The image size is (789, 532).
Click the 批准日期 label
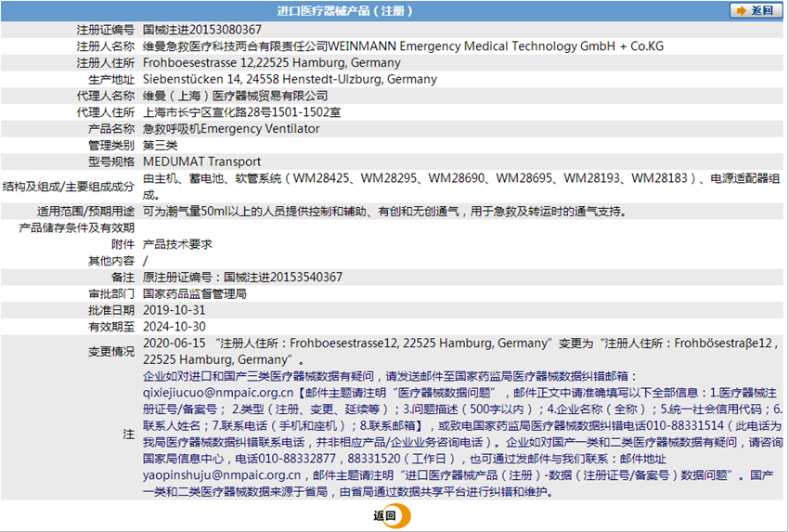(111, 310)
